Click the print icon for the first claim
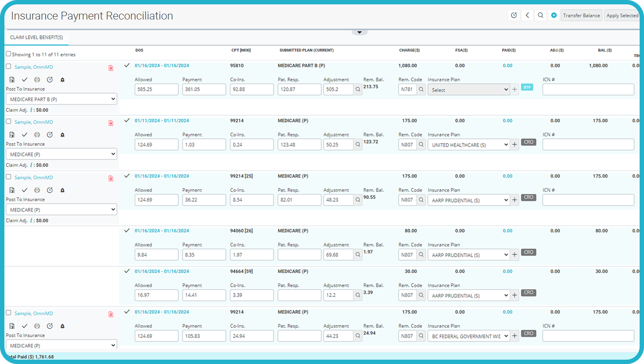This screenshot has width=644, height=364. 37,80
